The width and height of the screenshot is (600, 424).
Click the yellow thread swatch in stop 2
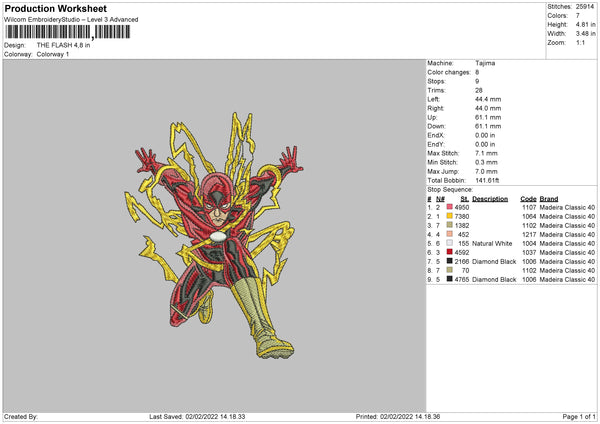click(450, 216)
